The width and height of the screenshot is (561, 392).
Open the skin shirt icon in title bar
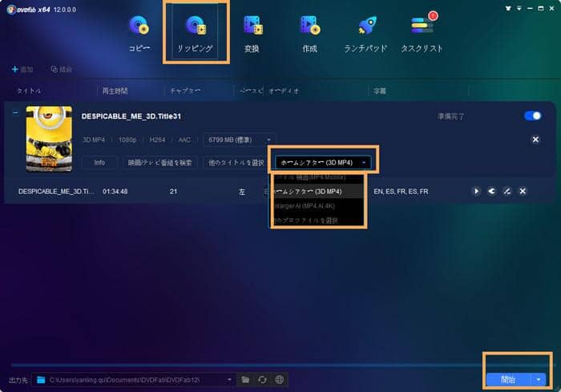[x=508, y=8]
